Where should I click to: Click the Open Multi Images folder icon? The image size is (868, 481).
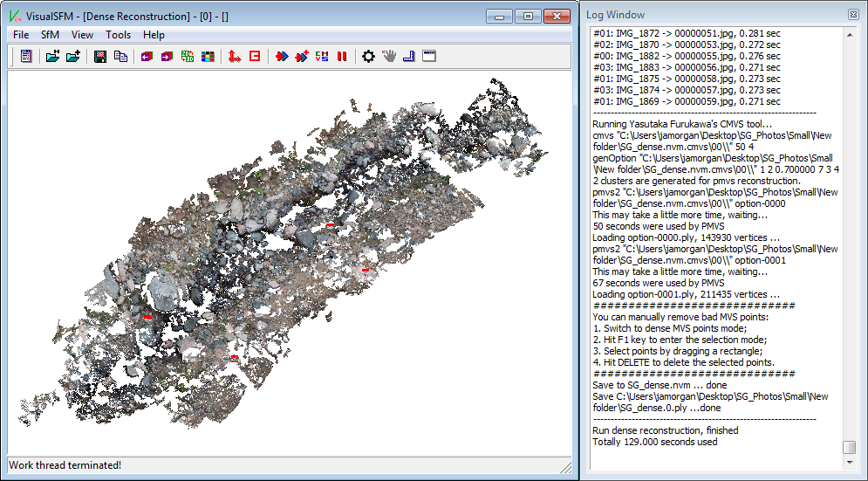[52, 56]
